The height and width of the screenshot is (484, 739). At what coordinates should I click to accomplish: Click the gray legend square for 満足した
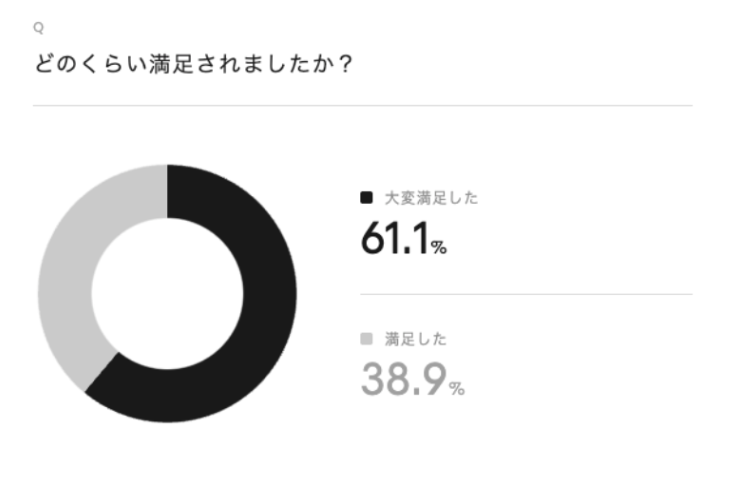pos(366,340)
